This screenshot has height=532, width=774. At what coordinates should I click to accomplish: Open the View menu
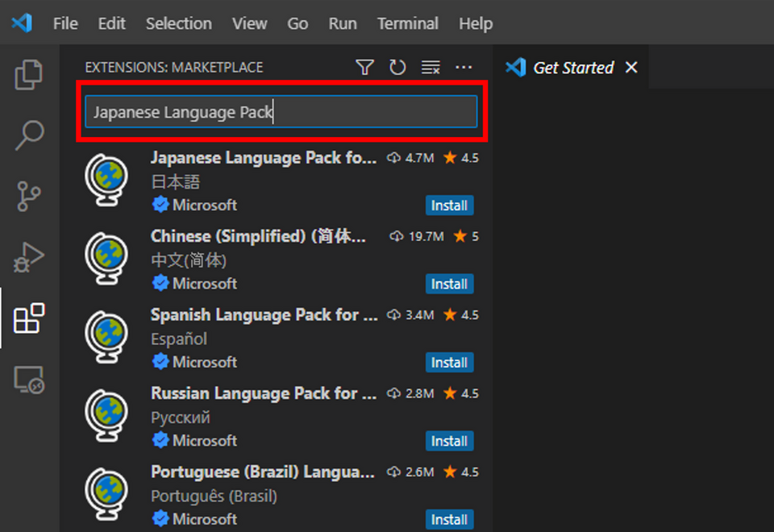click(250, 23)
